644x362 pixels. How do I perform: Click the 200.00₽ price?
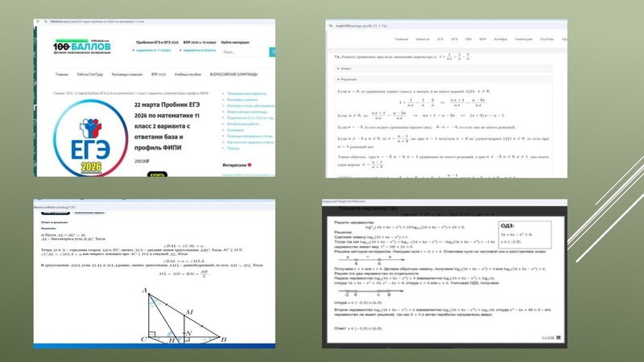[x=142, y=162]
